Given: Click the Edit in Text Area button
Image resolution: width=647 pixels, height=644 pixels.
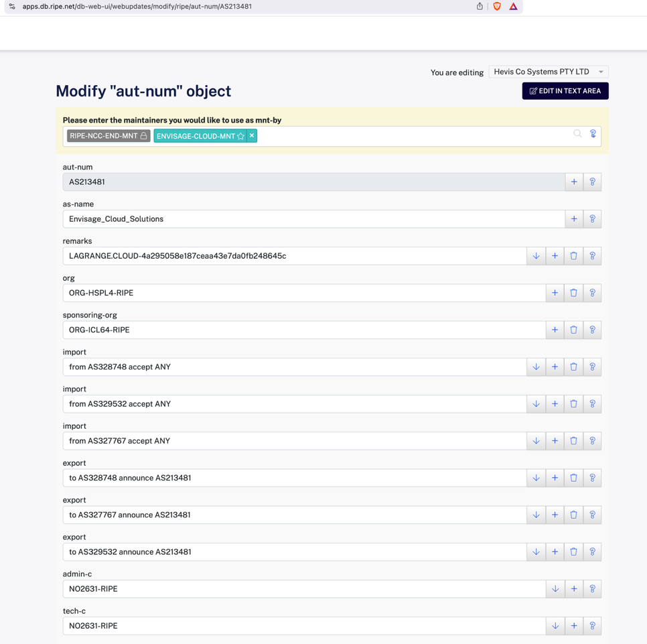Looking at the screenshot, I should pyautogui.click(x=565, y=91).
